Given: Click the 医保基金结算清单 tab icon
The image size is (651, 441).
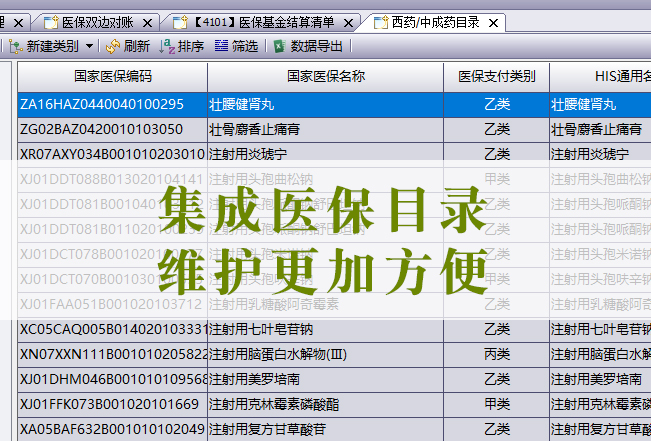Looking at the screenshot, I should pos(180,21).
